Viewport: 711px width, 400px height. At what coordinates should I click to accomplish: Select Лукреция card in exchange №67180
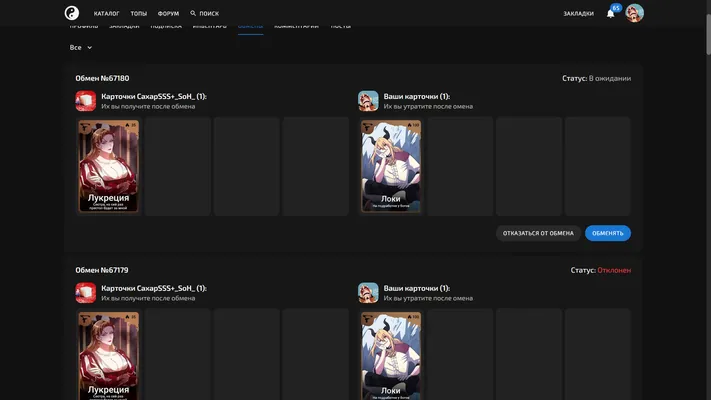(108, 166)
